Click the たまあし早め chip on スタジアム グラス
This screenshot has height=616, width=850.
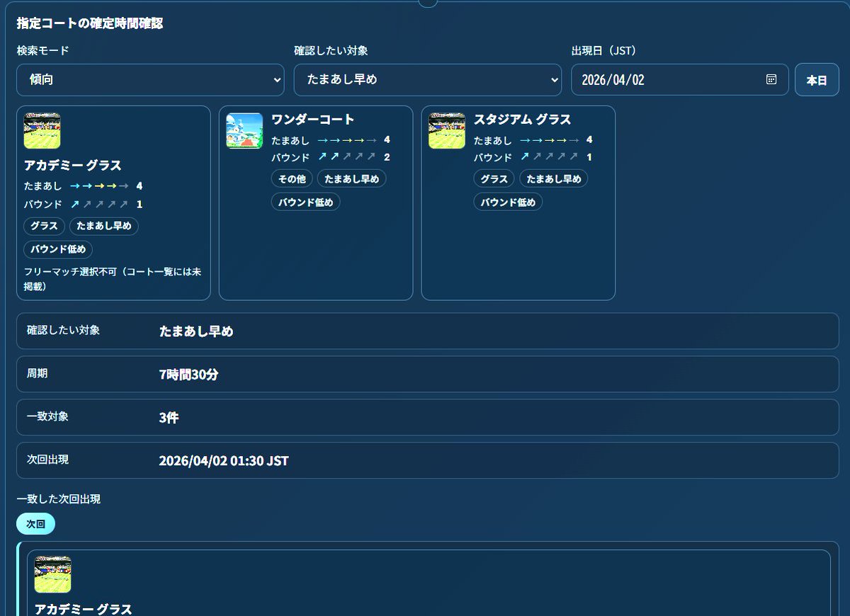pyautogui.click(x=553, y=178)
